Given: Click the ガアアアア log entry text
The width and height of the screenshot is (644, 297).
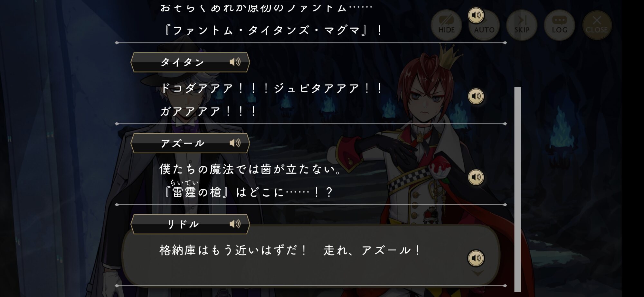Looking at the screenshot, I should point(208,111).
